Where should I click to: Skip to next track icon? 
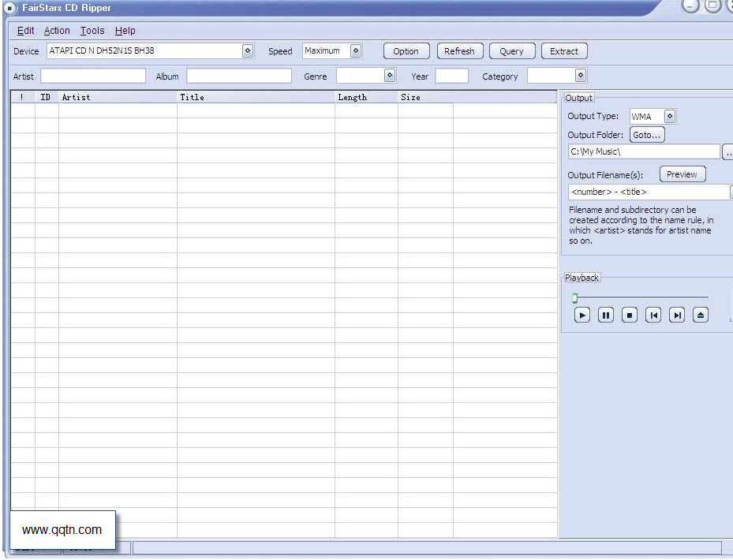point(677,315)
